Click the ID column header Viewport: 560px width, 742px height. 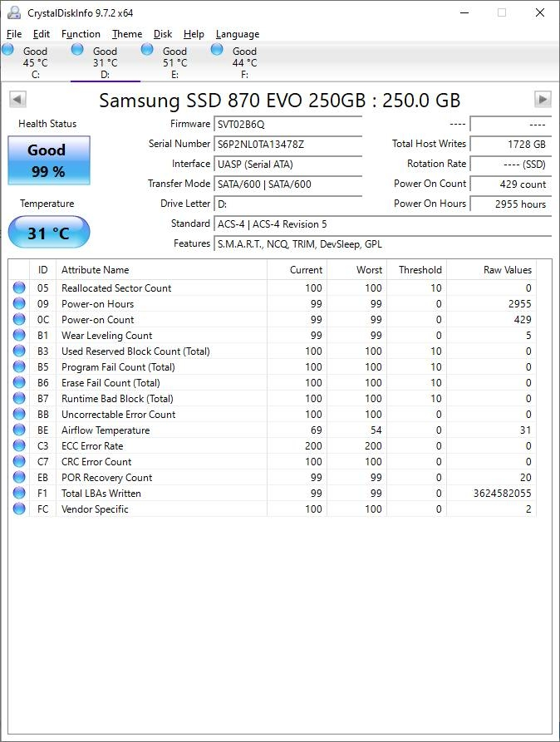[x=42, y=270]
